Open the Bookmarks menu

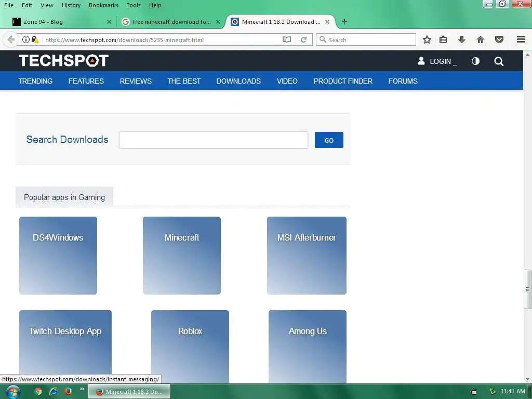click(103, 5)
